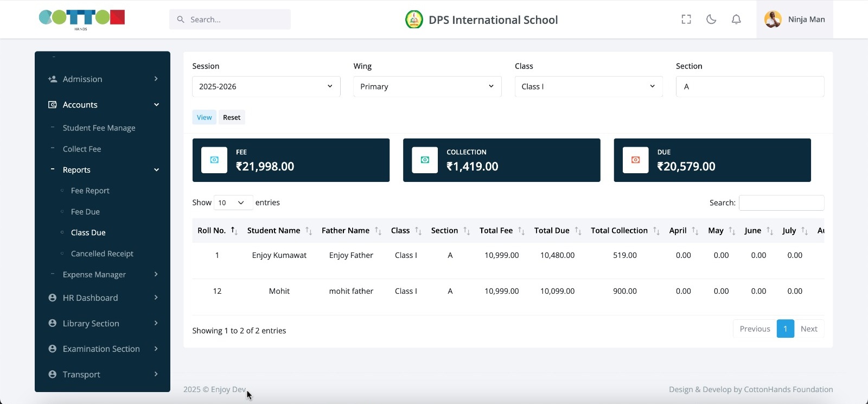
Task: Expand the HR Dashboard menu
Action: click(x=91, y=298)
